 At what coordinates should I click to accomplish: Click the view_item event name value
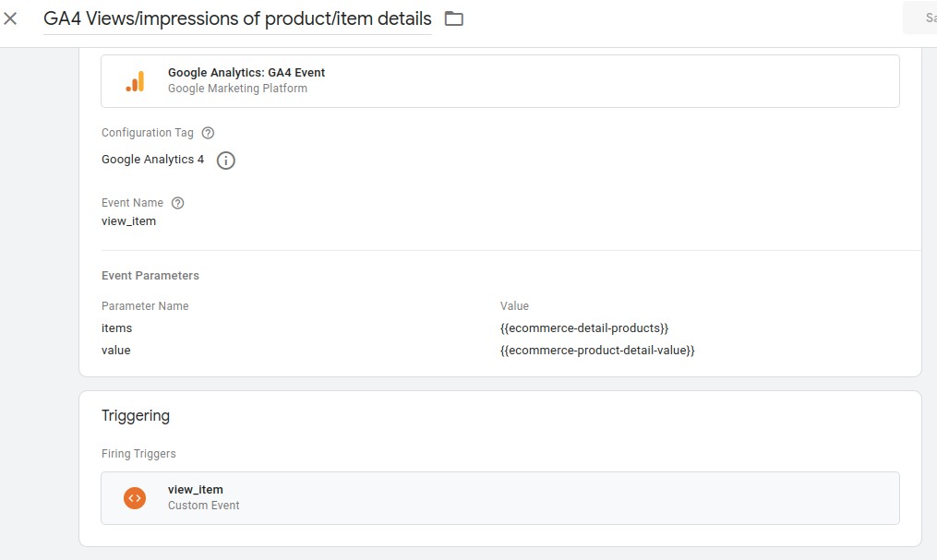click(x=128, y=221)
